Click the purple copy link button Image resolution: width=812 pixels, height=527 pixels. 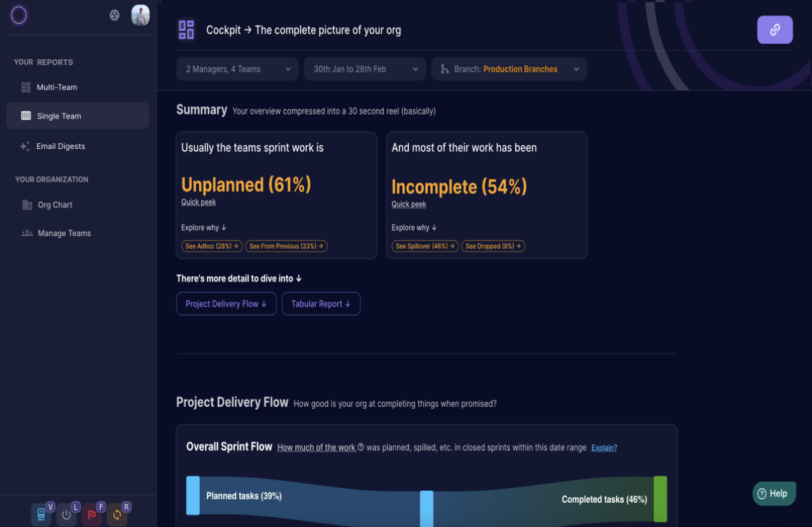pyautogui.click(x=774, y=30)
